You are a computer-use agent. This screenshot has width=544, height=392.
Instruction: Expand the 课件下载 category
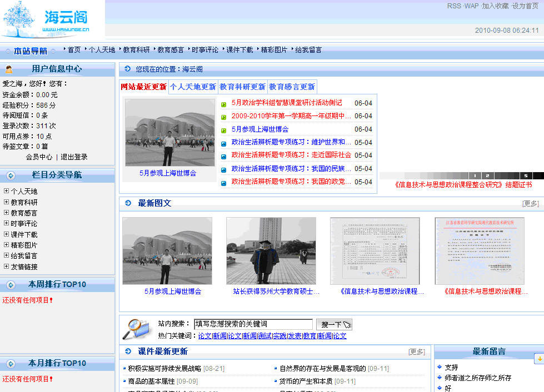click(x=6, y=234)
